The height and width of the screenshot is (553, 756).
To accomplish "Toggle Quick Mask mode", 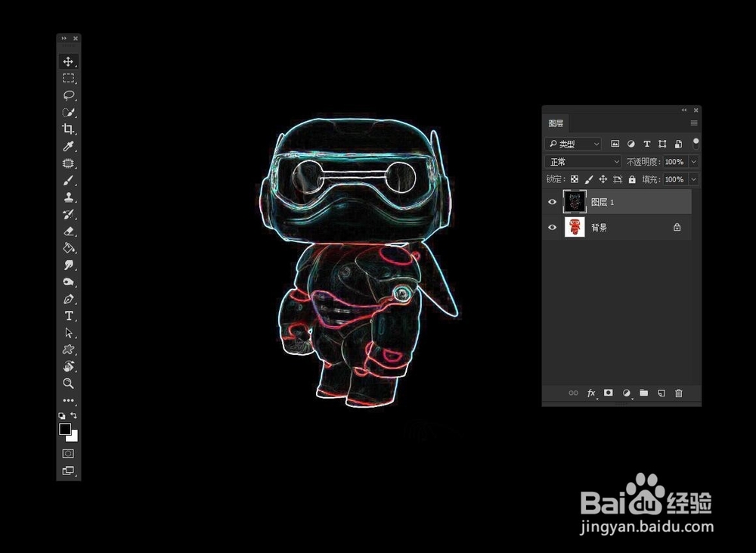I will [x=68, y=454].
